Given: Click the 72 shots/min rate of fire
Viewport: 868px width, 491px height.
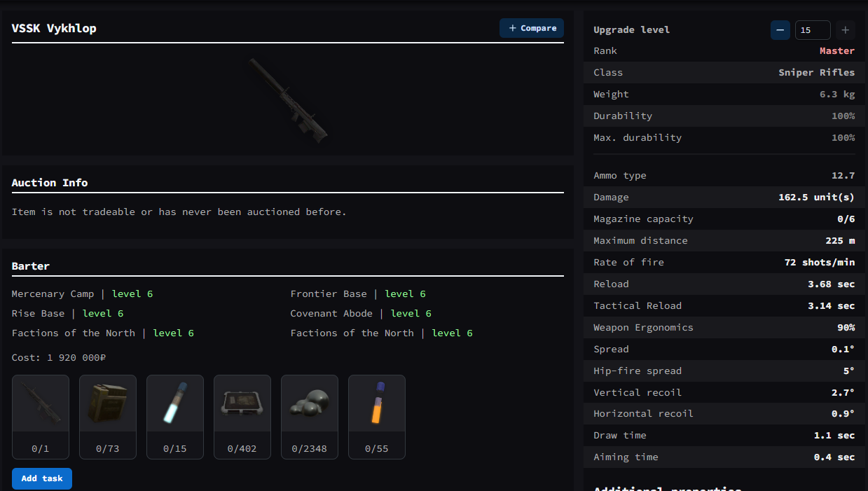Looking at the screenshot, I should [820, 263].
